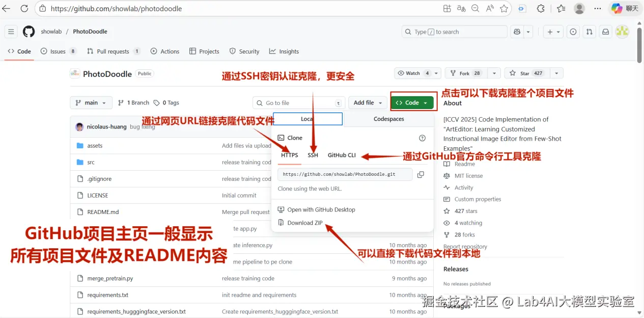Reload the page with the refresh icon
Viewport: 644px width, 318px height.
[24, 9]
